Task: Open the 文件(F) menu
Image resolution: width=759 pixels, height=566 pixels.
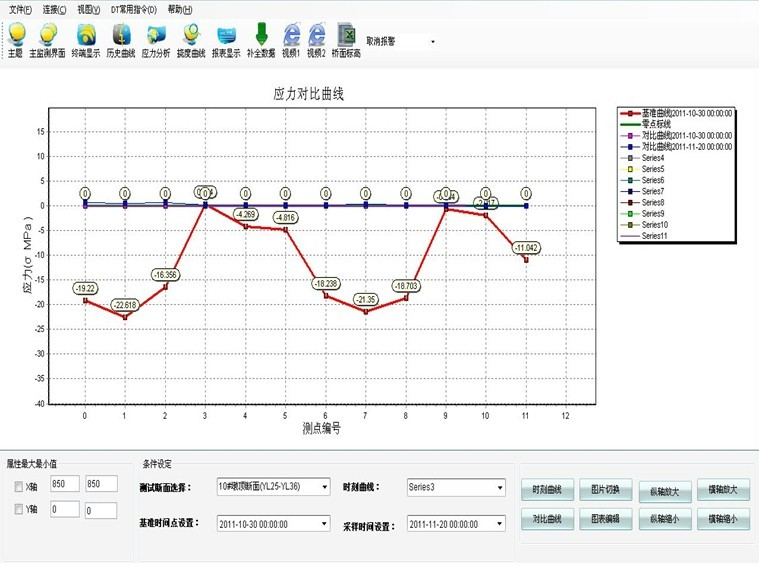Action: pos(20,9)
